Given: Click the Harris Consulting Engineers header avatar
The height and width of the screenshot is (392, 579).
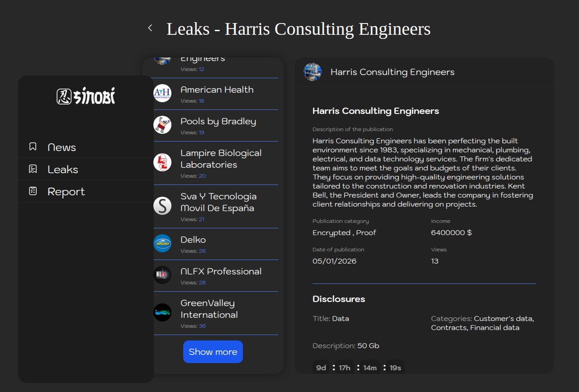Looking at the screenshot, I should tap(313, 72).
